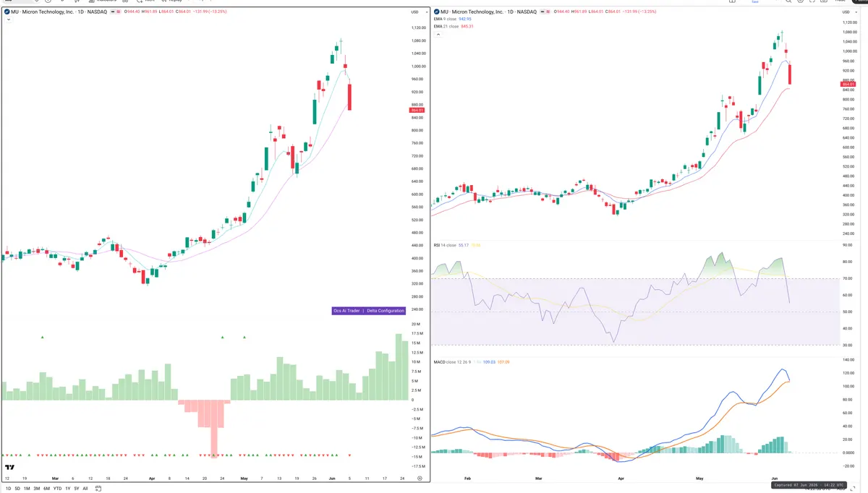Viewport: 868px width, 493px height.
Task: Click the Jun label on right time axis
Action: pyautogui.click(x=775, y=478)
